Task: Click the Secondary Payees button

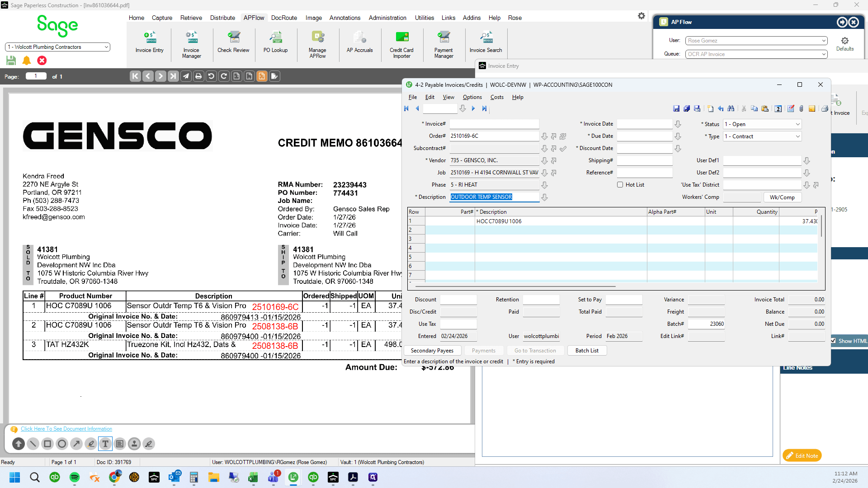Action: 432,351
